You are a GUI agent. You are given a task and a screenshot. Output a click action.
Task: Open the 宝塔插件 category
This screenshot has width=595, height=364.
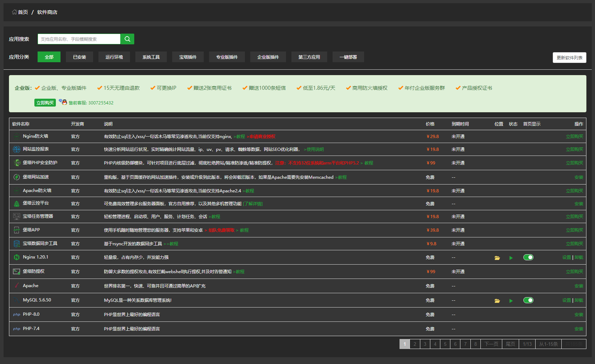tap(188, 57)
